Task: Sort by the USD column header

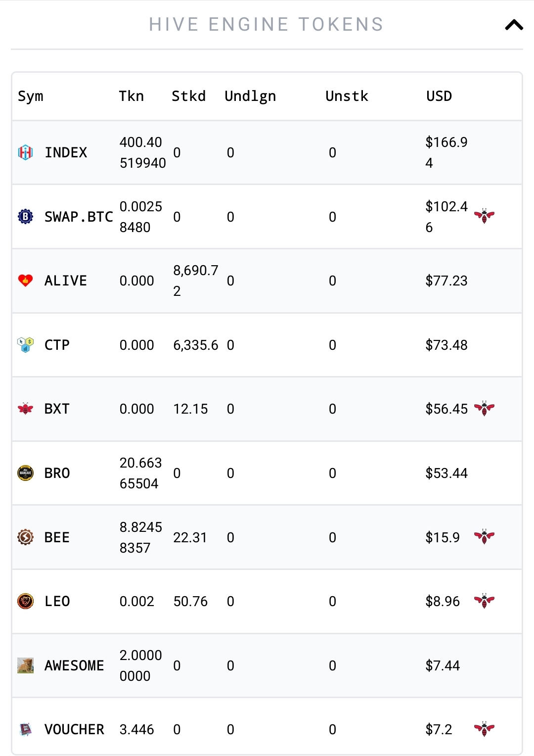Action: (439, 96)
